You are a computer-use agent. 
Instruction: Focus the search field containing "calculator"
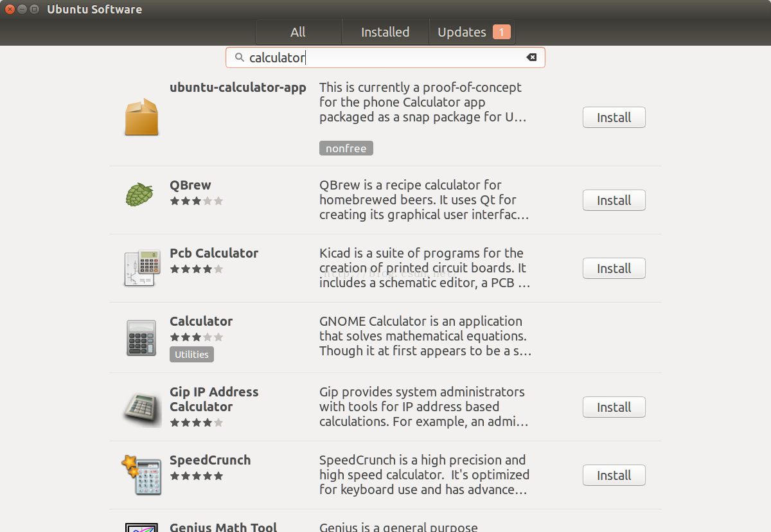pos(385,58)
